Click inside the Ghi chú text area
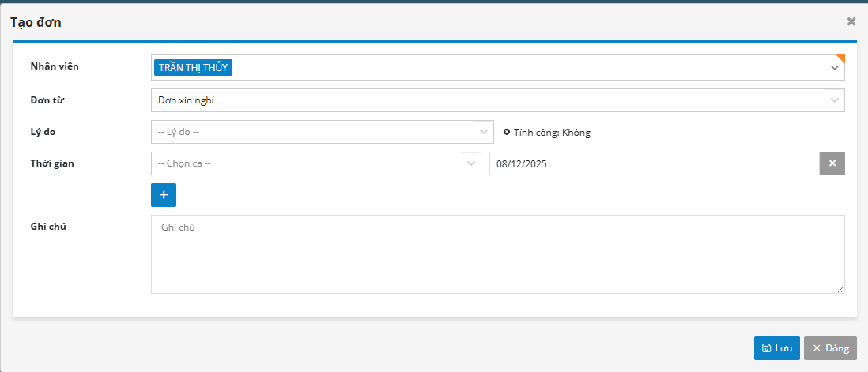The height and width of the screenshot is (372, 868). [497, 254]
